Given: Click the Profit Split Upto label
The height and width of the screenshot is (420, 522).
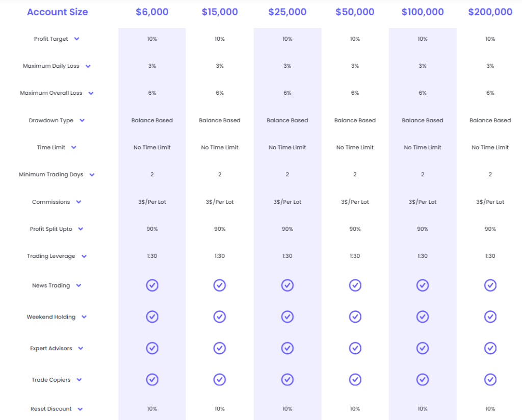Looking at the screenshot, I should 51,229.
